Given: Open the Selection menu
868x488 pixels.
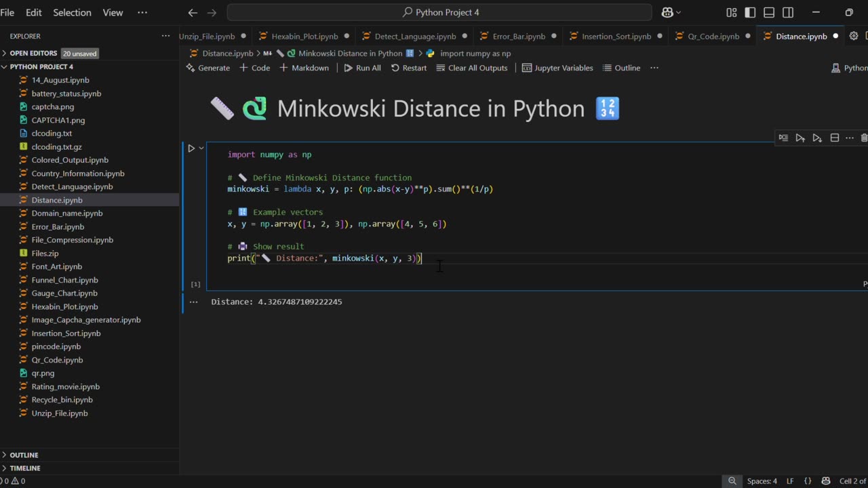Looking at the screenshot, I should coord(72,12).
